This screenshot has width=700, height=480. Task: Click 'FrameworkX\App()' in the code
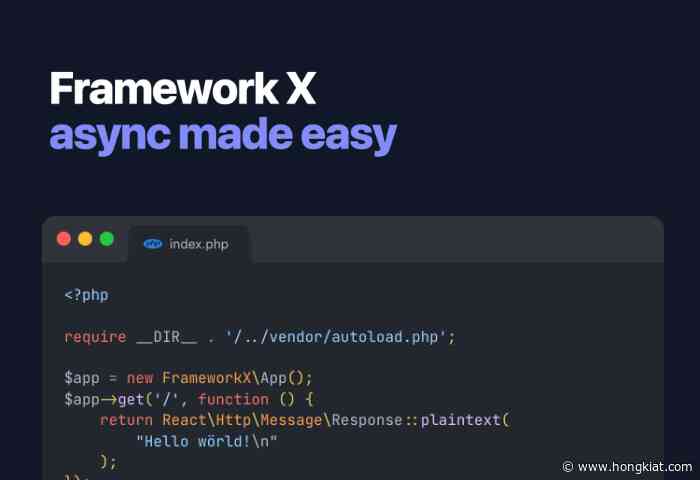point(233,378)
